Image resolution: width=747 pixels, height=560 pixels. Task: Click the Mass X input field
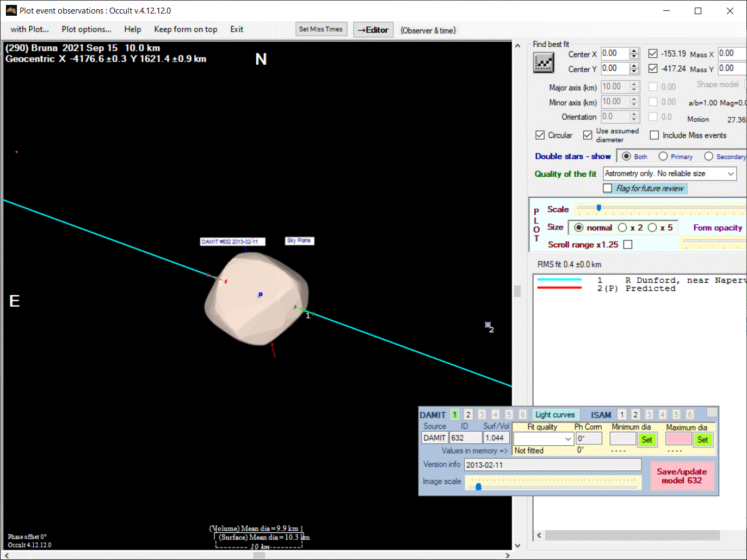click(x=732, y=53)
